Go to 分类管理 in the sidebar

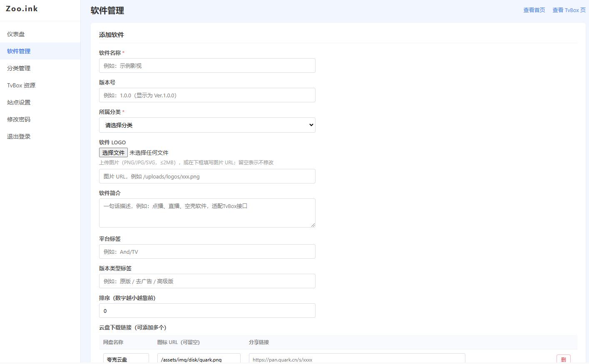40,68
